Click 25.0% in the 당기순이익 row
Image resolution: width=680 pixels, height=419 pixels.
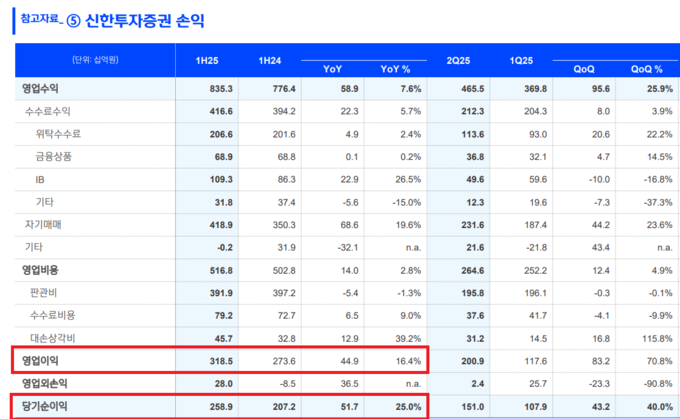click(408, 407)
